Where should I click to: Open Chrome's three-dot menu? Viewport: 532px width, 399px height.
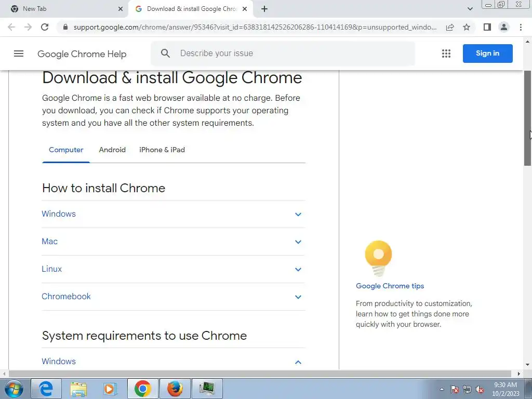pos(521,27)
